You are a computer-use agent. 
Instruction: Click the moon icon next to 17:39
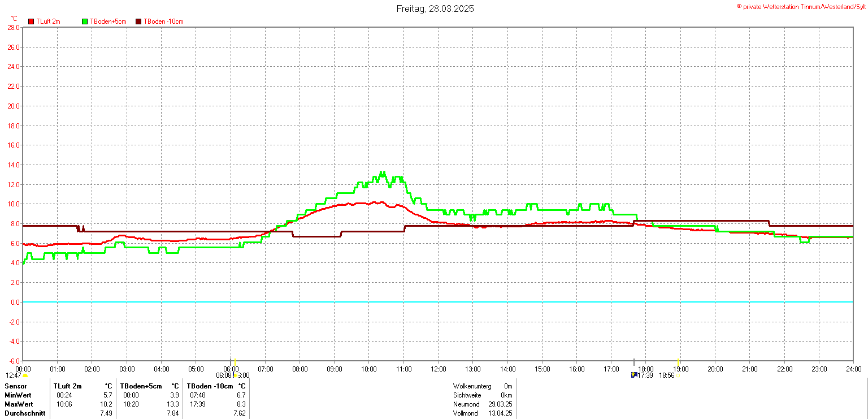[634, 375]
